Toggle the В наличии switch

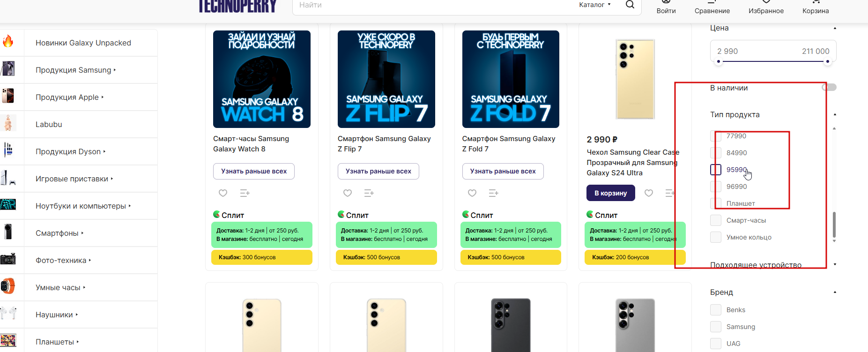tap(829, 88)
